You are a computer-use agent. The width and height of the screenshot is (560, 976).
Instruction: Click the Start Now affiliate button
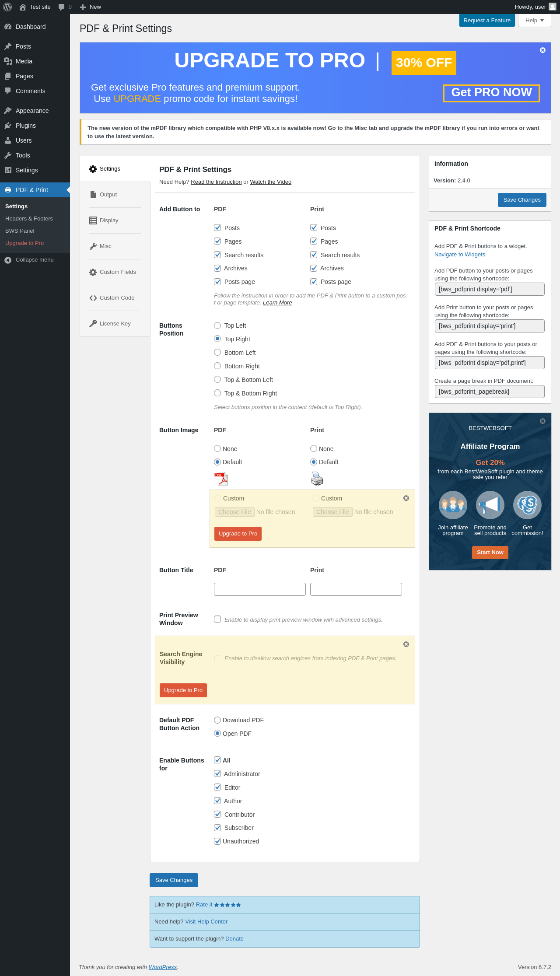point(490,553)
